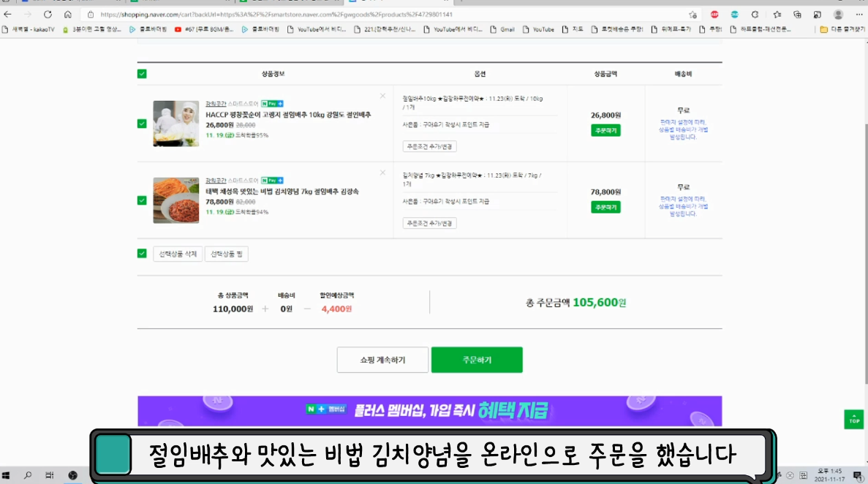Open the #67 무료 BGM bookmark
Image resolution: width=868 pixels, height=484 pixels.
click(x=204, y=29)
